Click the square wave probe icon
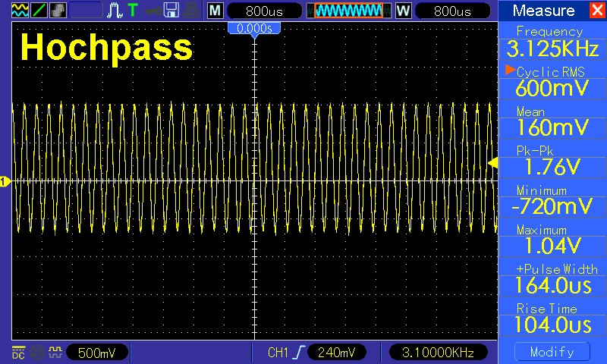The height and width of the screenshot is (364, 607). (x=55, y=352)
